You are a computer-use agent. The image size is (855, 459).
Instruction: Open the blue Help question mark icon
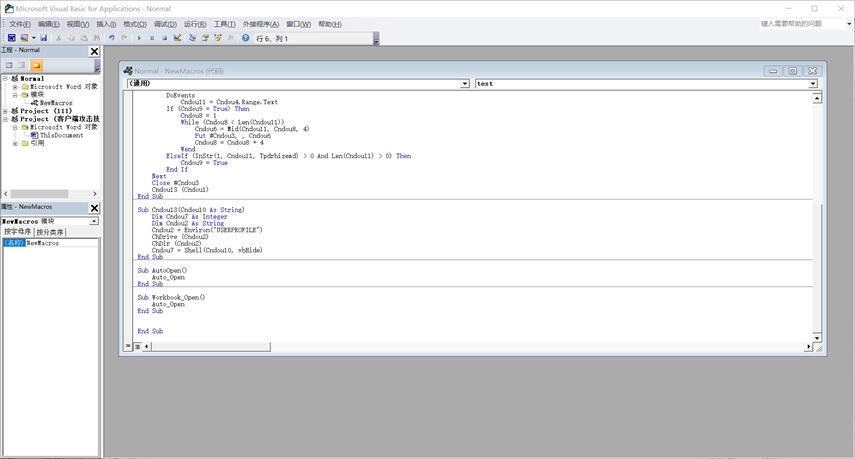click(x=245, y=38)
